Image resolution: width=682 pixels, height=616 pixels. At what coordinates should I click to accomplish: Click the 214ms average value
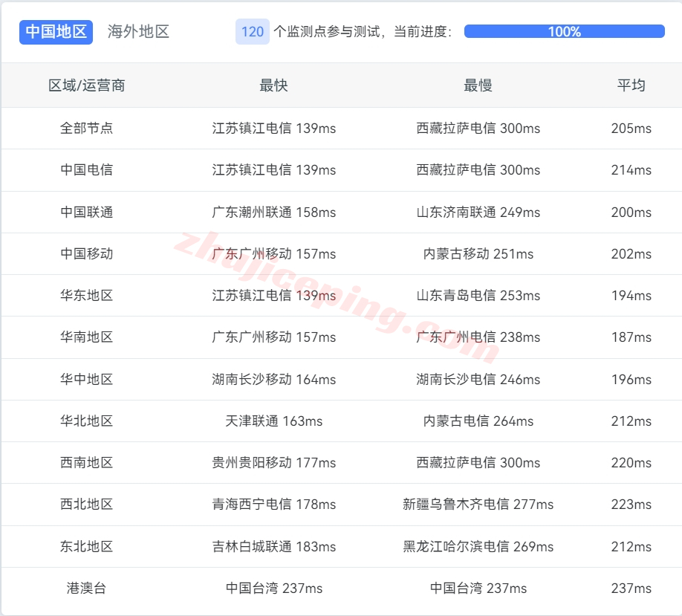click(x=631, y=169)
